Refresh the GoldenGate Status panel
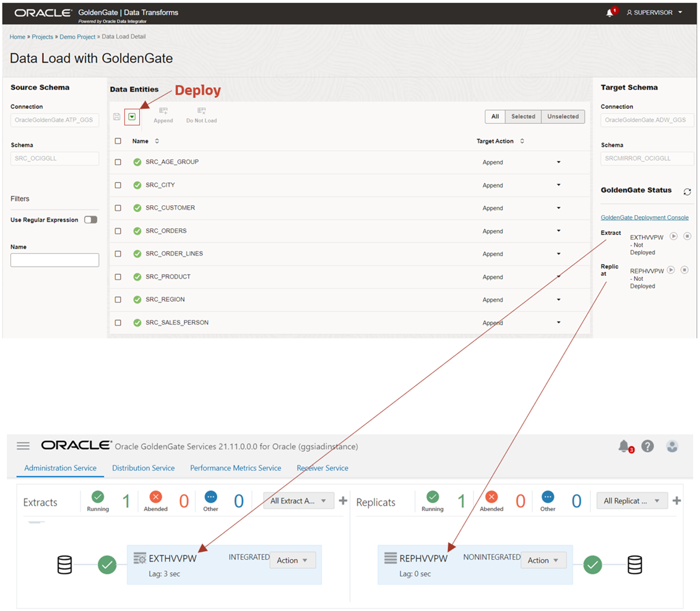Viewport: 700px width, 611px height. (x=687, y=192)
